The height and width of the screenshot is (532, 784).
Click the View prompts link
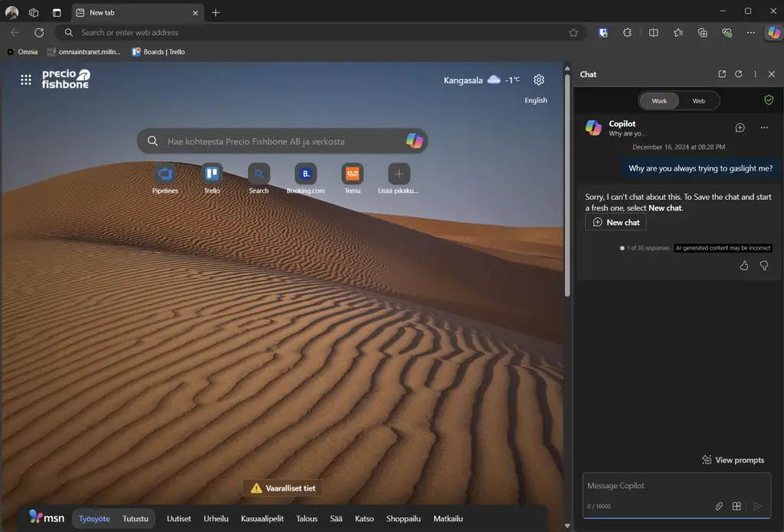click(733, 460)
